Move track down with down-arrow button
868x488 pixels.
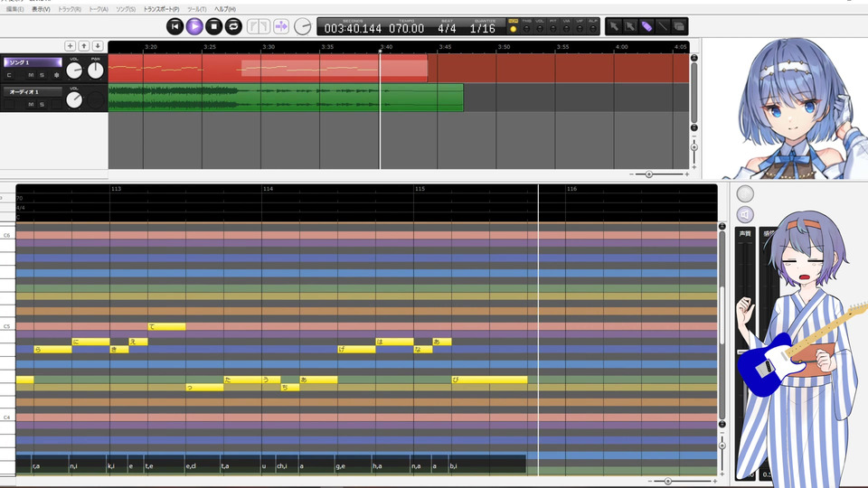tap(98, 46)
